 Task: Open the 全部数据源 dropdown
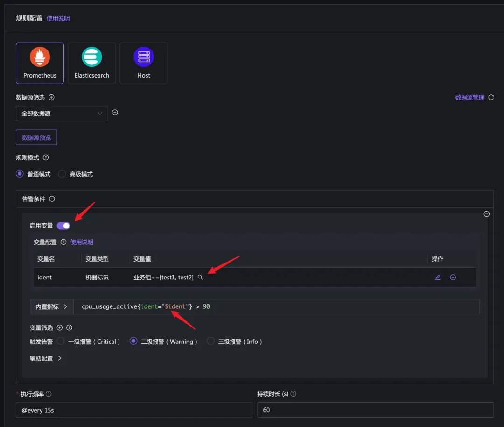(62, 114)
